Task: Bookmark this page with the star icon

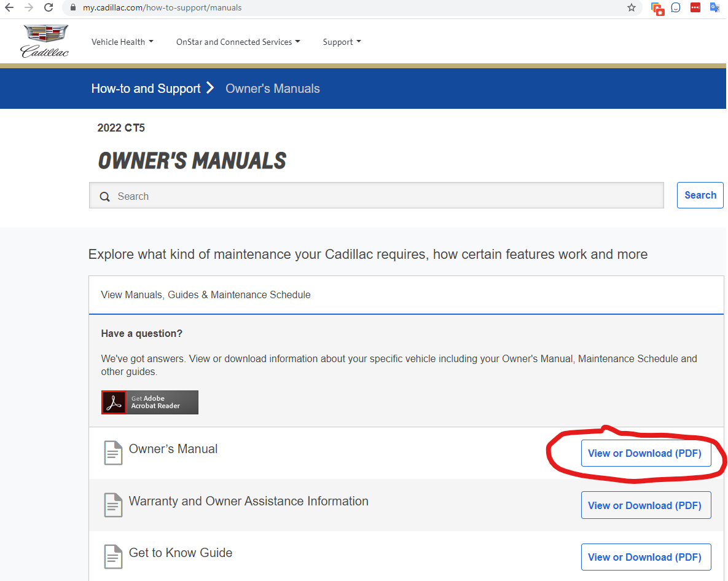Action: pos(631,8)
